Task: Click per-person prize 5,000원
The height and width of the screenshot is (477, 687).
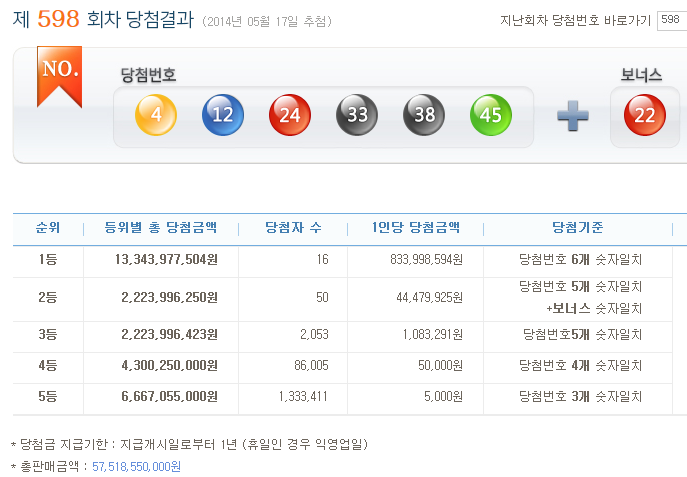Action: pos(443,397)
